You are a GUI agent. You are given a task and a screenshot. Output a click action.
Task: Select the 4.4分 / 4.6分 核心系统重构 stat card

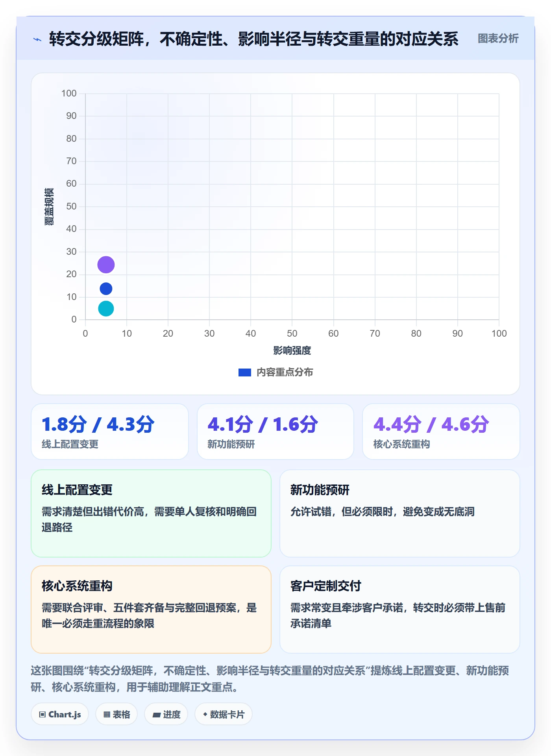(x=441, y=431)
